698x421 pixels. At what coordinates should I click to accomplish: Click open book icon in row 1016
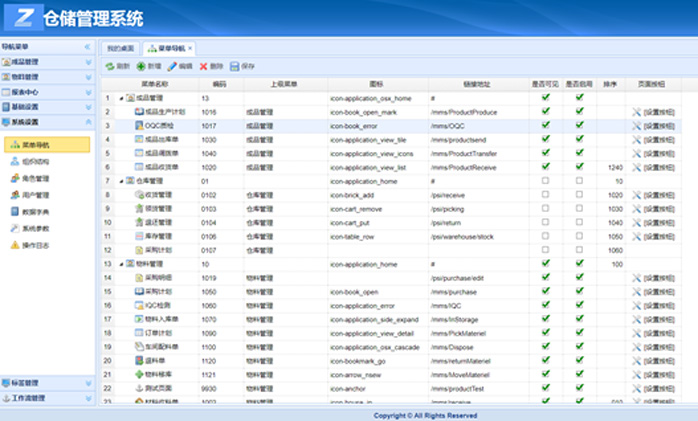tap(139, 112)
